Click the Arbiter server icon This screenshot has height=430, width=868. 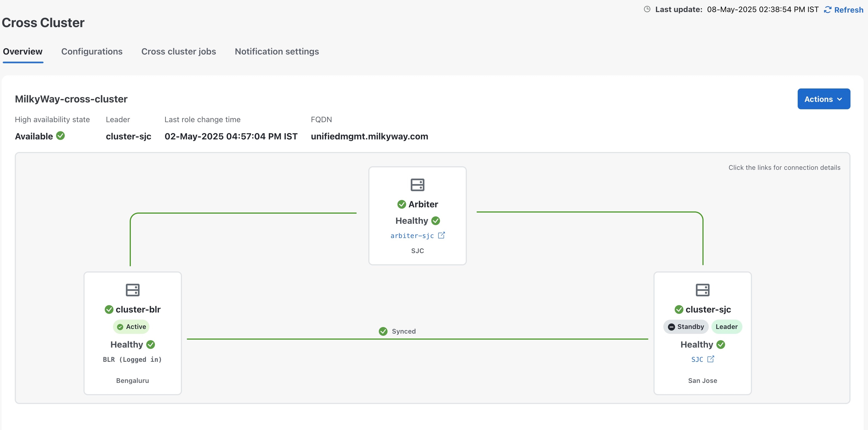click(418, 185)
